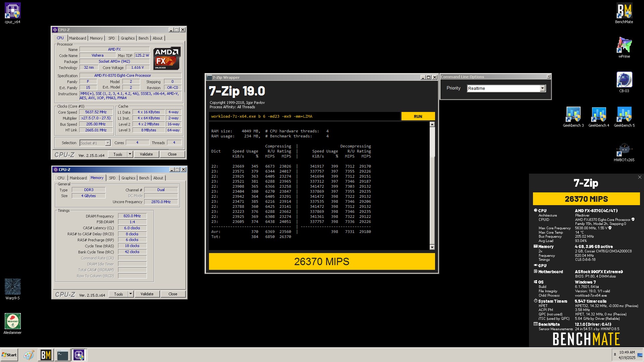Click Validate in lower CPU-Z window
Screen dimensions: 644x362
click(147, 294)
